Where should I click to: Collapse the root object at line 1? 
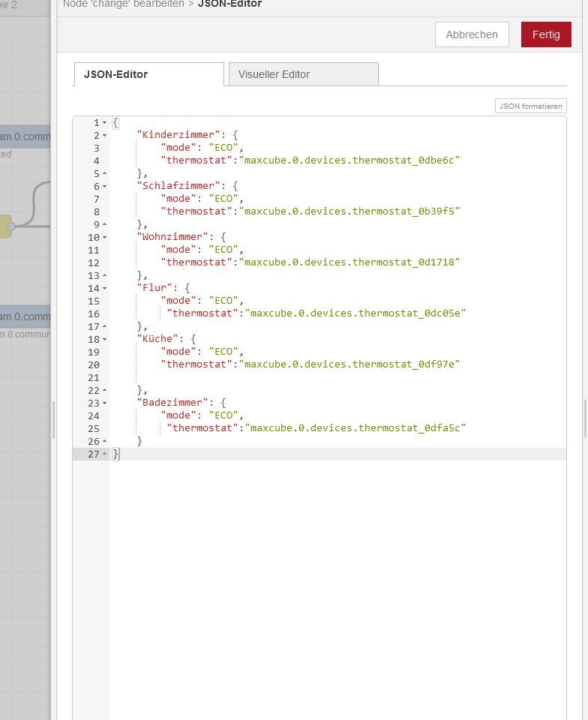point(105,122)
